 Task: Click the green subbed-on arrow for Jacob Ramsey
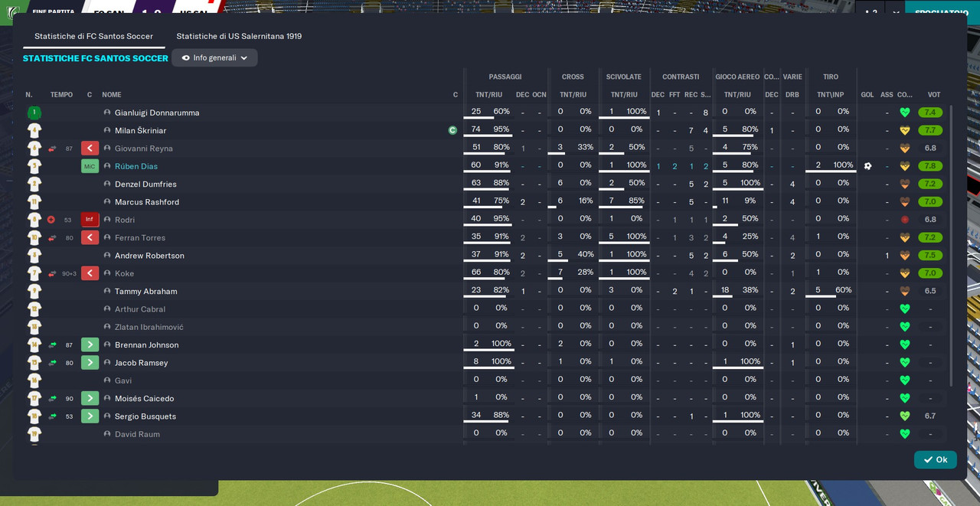click(x=90, y=362)
